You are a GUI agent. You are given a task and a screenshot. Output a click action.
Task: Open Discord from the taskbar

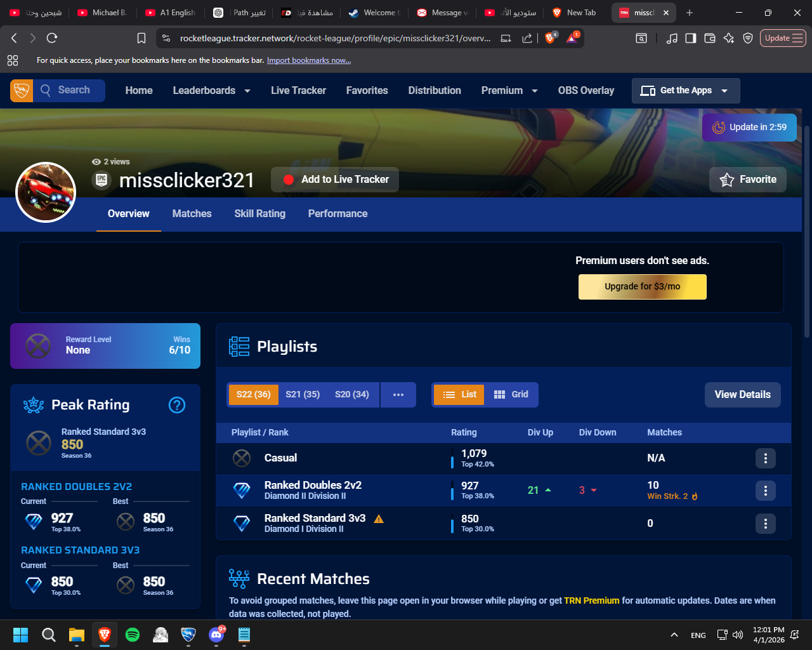(216, 634)
